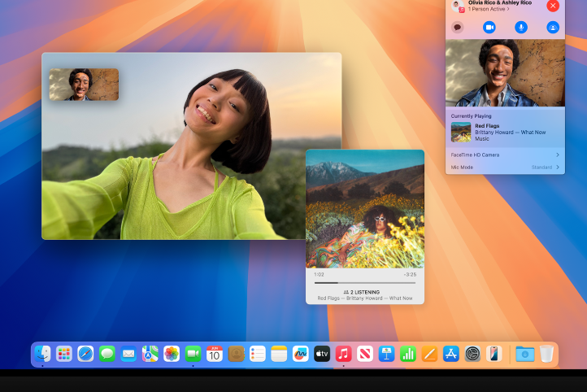Click the self-view thumbnail in FaceTime window

point(84,85)
